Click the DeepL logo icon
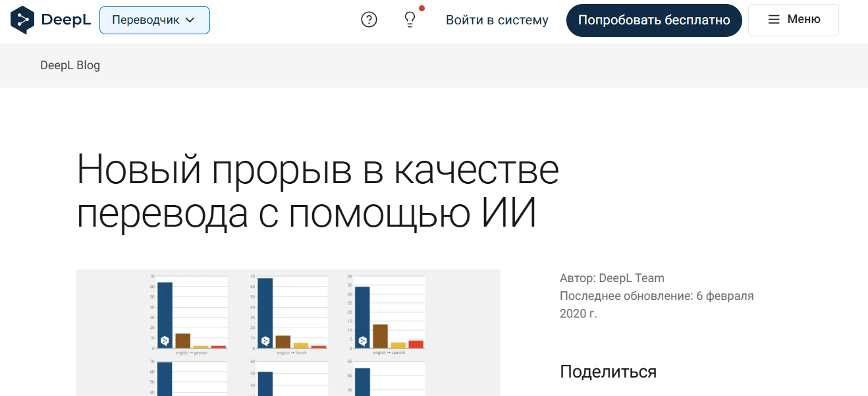 click(23, 20)
